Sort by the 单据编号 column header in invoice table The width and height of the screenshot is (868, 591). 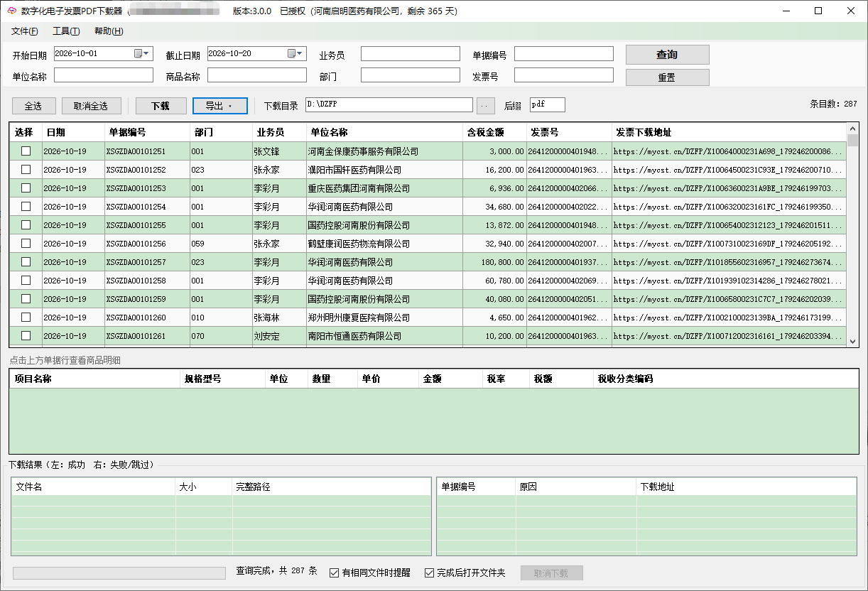point(147,133)
